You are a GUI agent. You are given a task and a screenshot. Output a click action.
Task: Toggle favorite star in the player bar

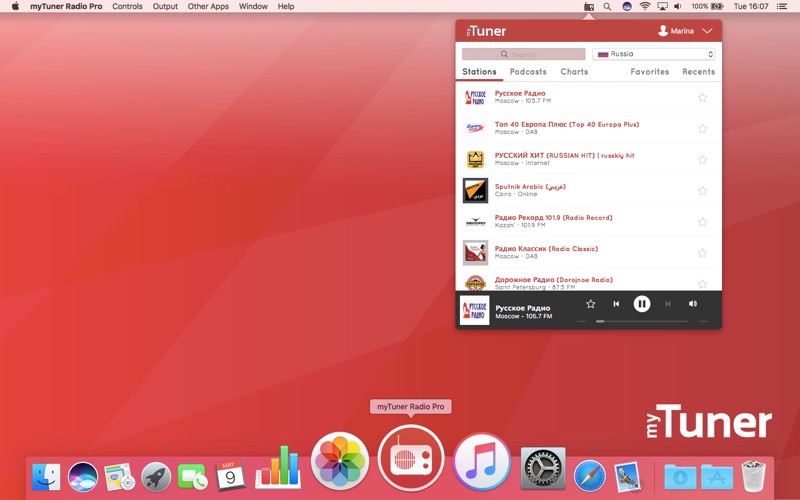pyautogui.click(x=591, y=304)
